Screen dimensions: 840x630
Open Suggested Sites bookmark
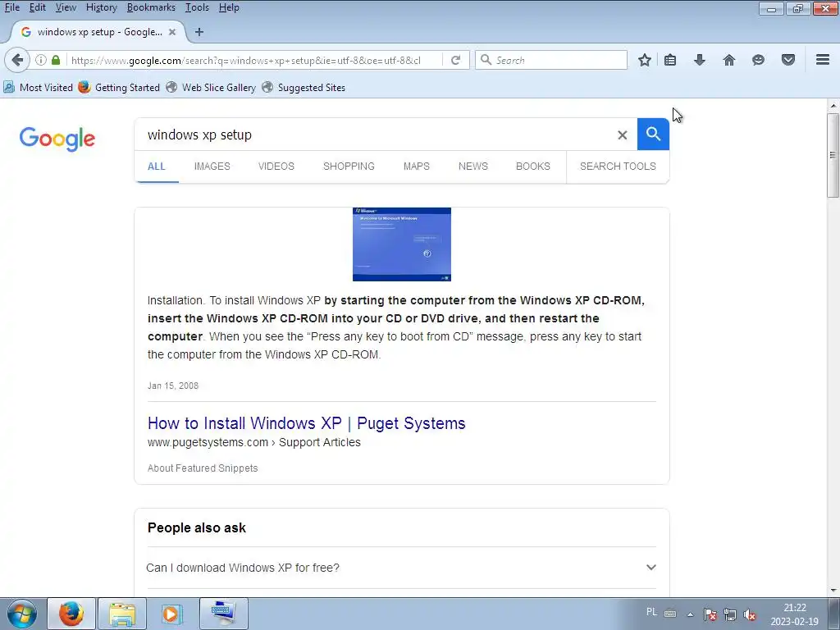304,87
